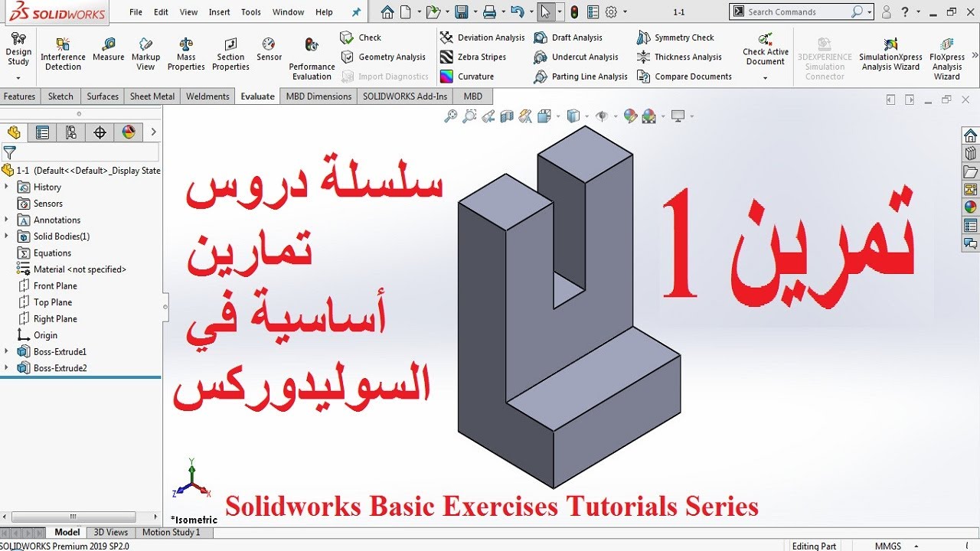Click the Print icon
Screen dimensions: 980x551
tap(489, 12)
